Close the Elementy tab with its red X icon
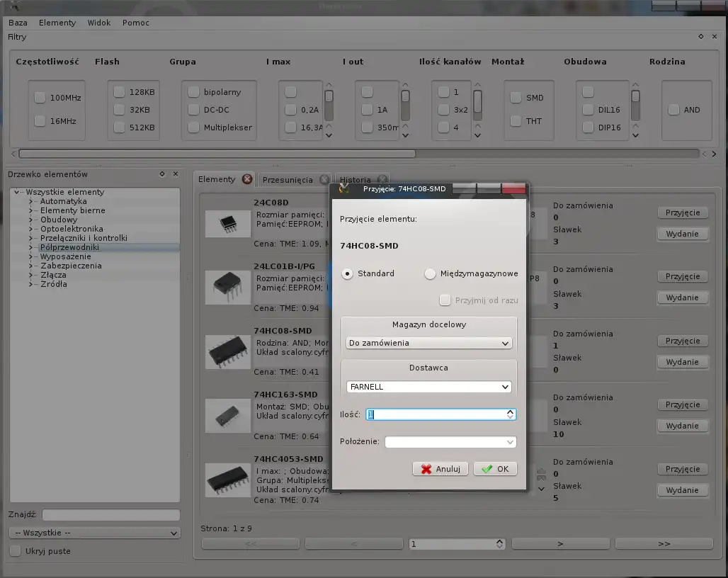 (x=247, y=179)
